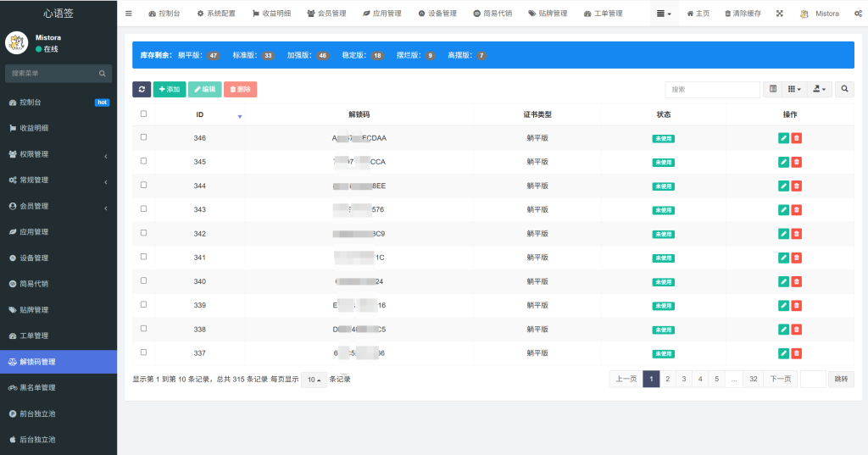Delete row 346 with red trash icon
Screen dimensions: 868x455
[797, 138]
